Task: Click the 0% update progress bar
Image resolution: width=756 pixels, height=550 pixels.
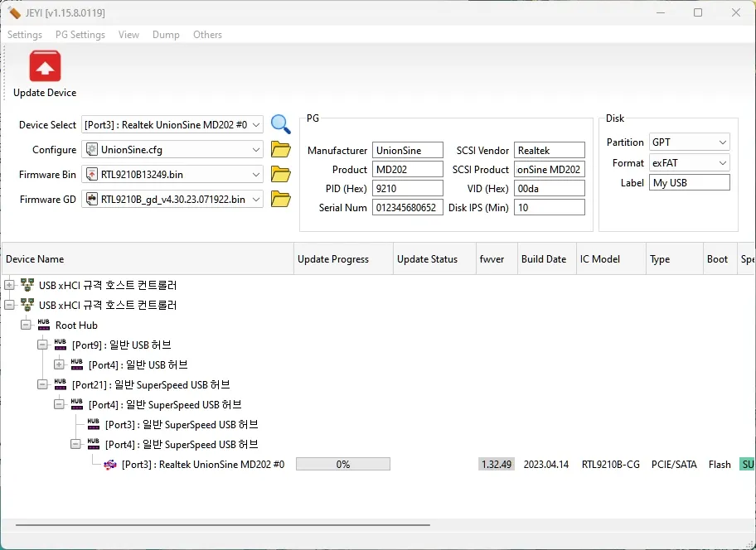Action: pyautogui.click(x=343, y=465)
